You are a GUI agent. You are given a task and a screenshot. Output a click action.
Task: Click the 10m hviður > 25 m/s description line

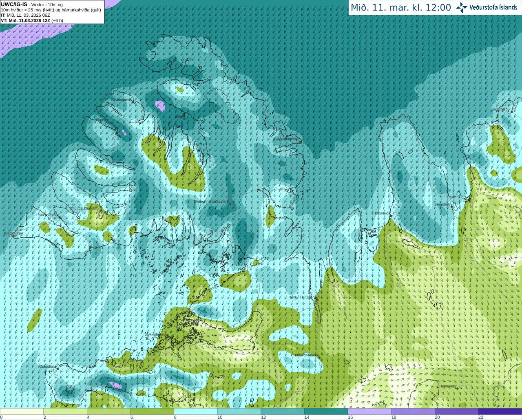coord(51,10)
